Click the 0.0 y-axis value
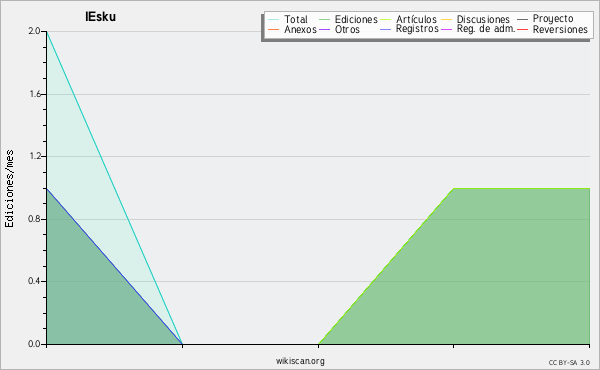This screenshot has height=370, width=600. [34, 344]
